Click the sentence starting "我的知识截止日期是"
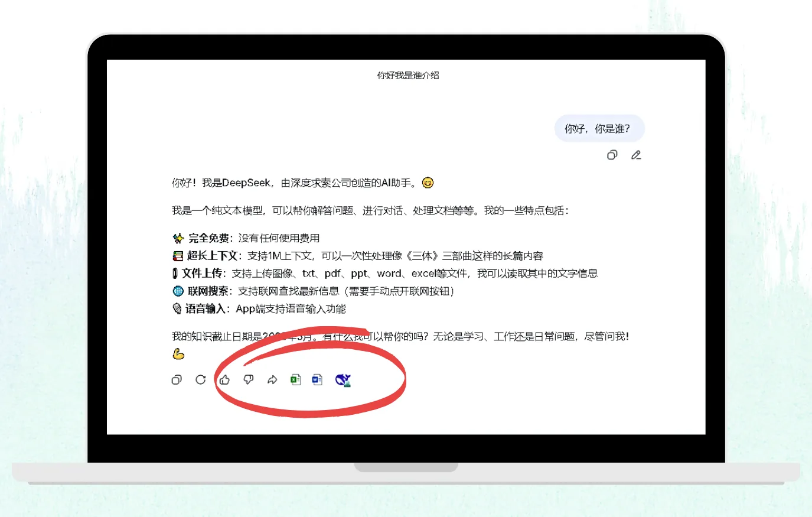Screen dimensions: 812x517 (400, 337)
